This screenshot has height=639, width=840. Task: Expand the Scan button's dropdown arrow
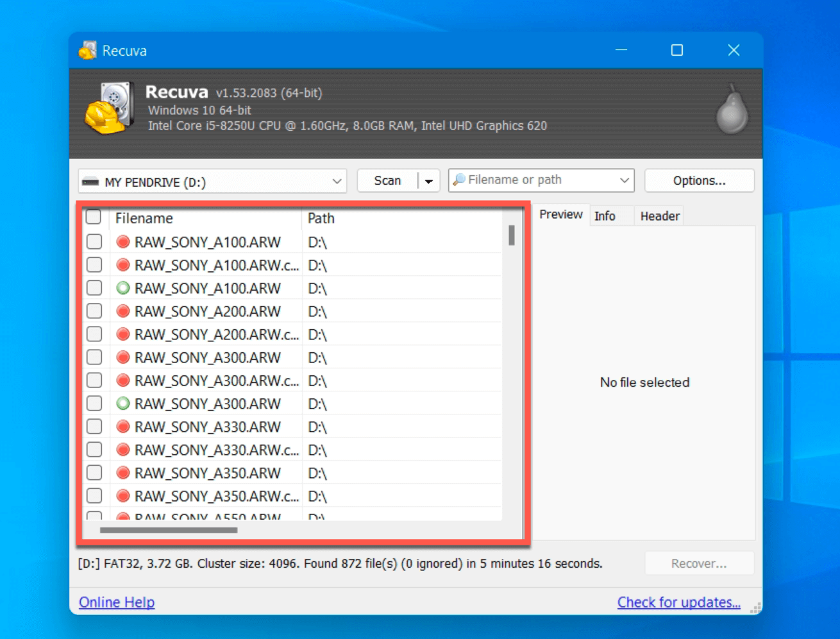click(x=429, y=182)
